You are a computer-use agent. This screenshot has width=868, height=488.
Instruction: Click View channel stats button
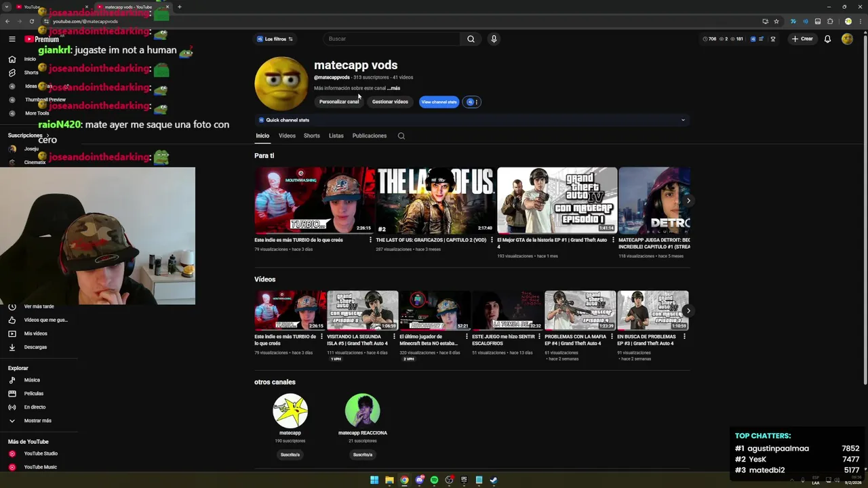click(439, 102)
